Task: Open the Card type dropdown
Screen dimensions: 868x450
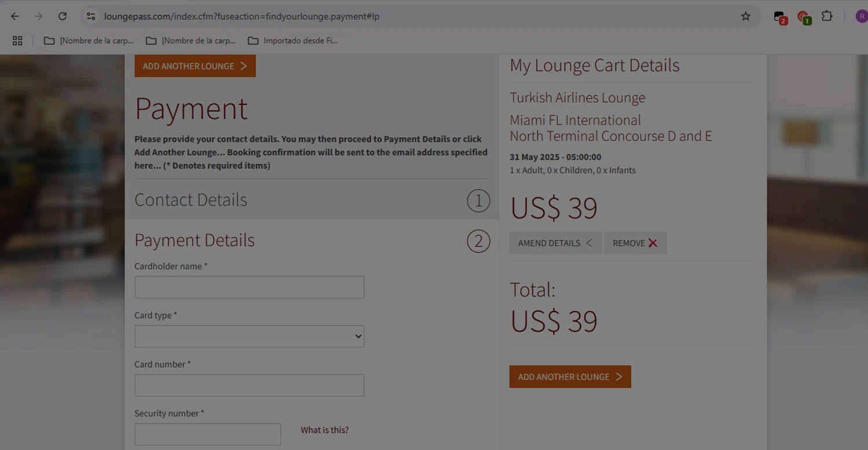Action: (x=249, y=336)
